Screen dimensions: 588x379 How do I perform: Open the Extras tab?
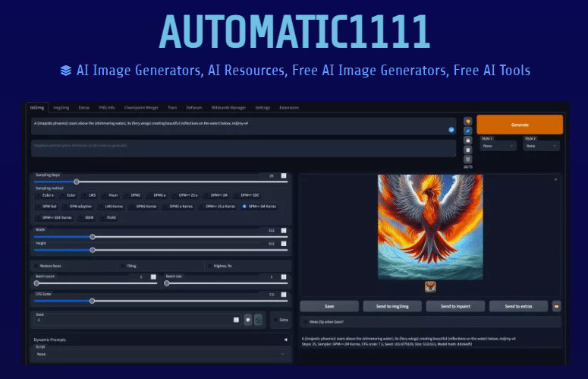click(84, 108)
